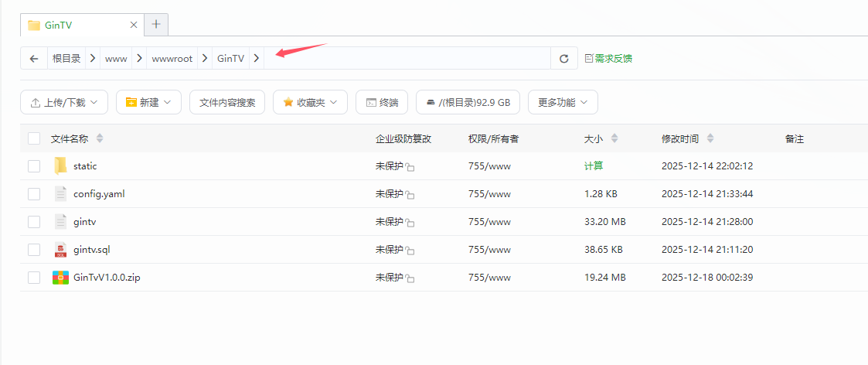
Task: Switch to the GinTV tab
Action: pos(82,25)
